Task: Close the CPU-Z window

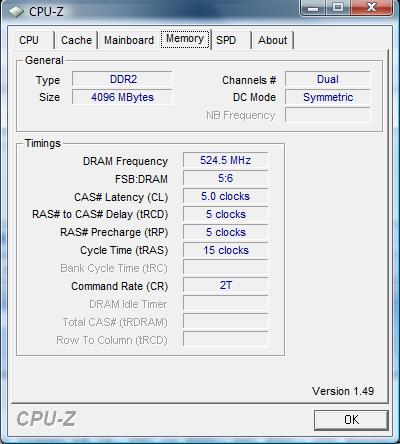Action: 371,7
